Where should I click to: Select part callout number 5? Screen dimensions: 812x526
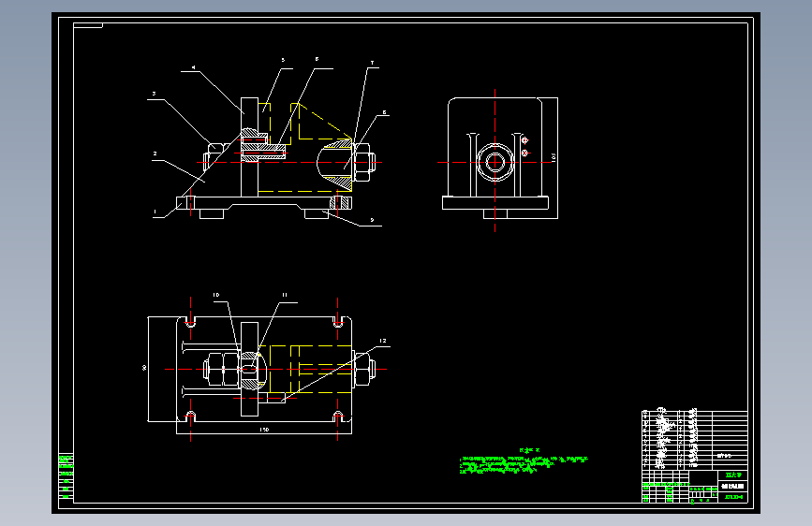pyautogui.click(x=283, y=60)
